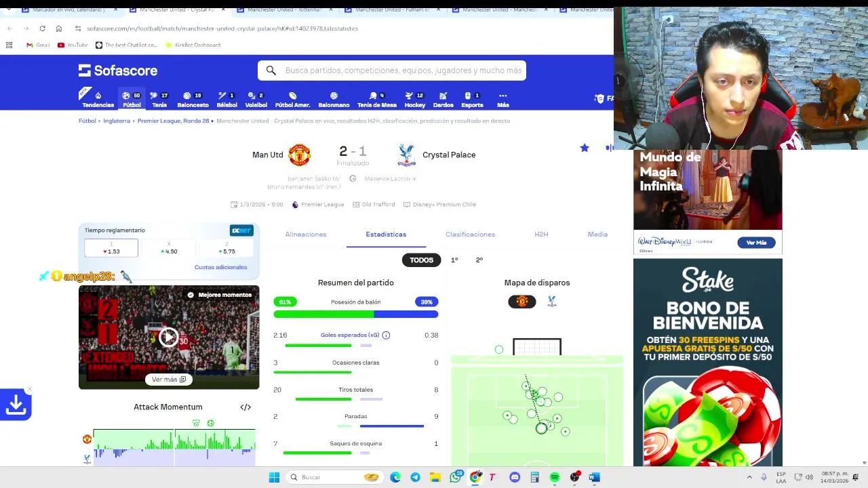This screenshot has height=488, width=868.
Task: Go to the browser home page
Action: tap(59, 28)
